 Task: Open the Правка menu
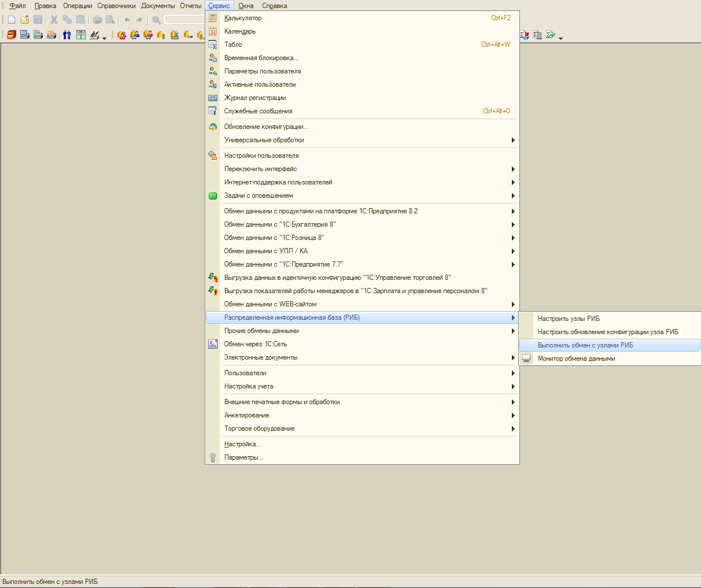click(45, 6)
